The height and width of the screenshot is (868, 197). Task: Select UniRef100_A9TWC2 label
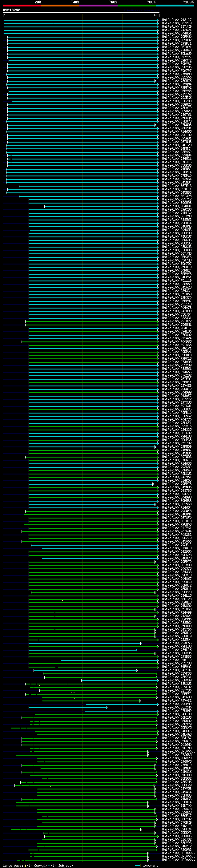tap(177, 321)
